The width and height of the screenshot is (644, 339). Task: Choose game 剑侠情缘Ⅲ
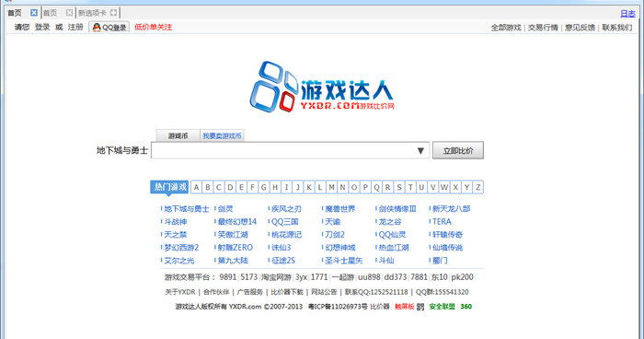397,209
